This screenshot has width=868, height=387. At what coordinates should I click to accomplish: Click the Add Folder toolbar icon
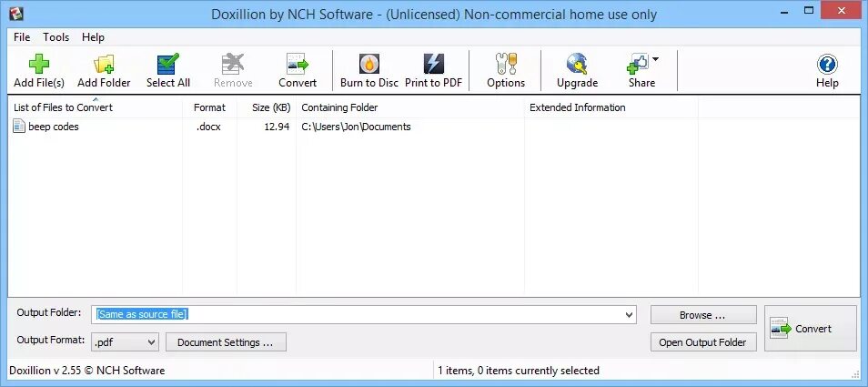104,70
